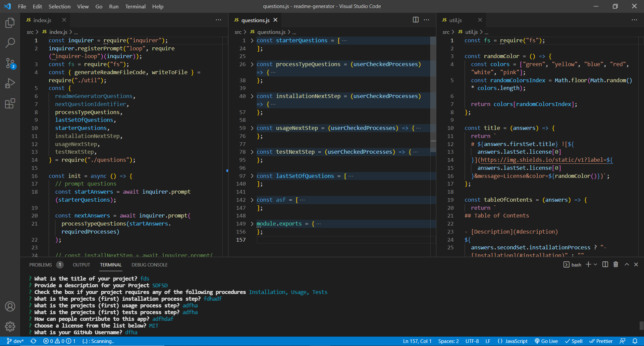Viewport: 644px width, 346px height.
Task: Open the Explorer view in activity bar
Action: (x=10, y=23)
